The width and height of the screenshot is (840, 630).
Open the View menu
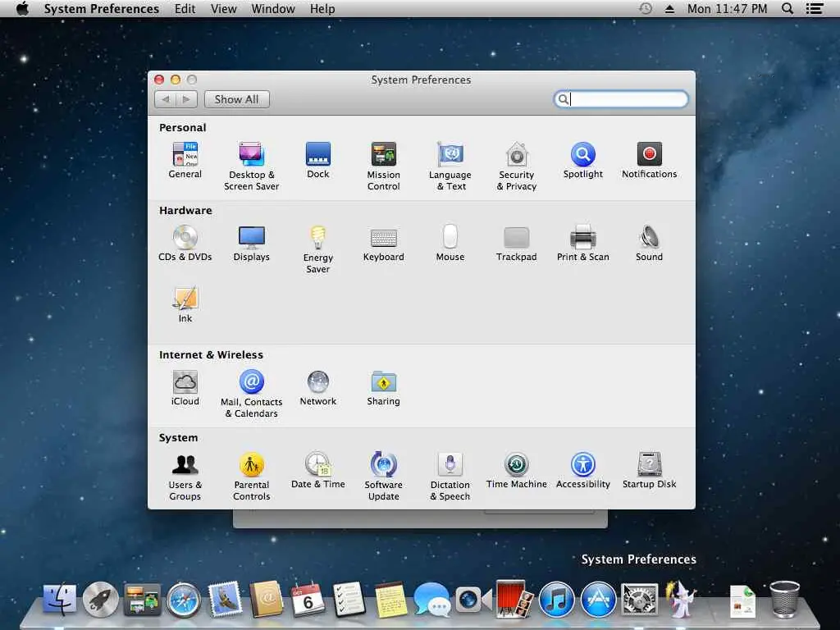pyautogui.click(x=223, y=8)
